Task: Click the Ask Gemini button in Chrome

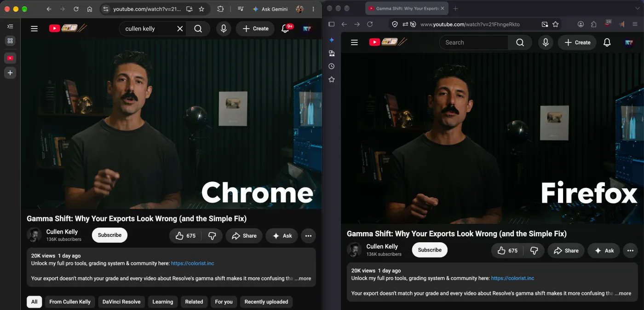Action: (270, 9)
